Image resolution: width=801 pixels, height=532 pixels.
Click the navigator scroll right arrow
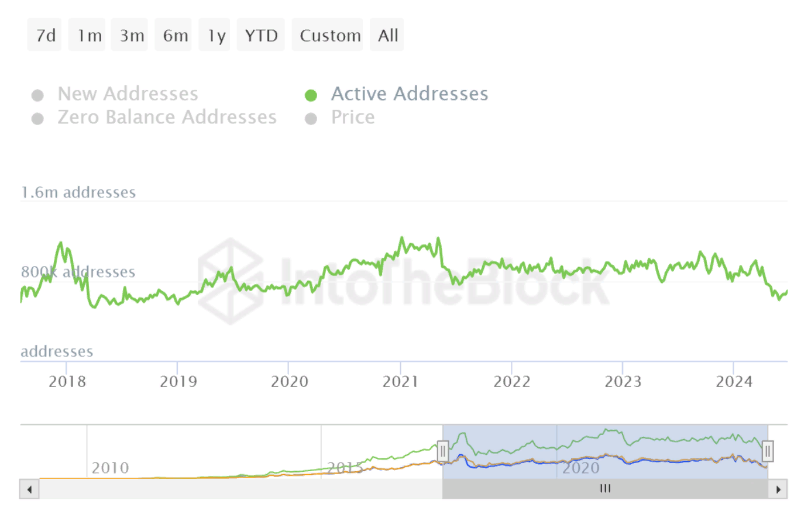click(x=778, y=489)
